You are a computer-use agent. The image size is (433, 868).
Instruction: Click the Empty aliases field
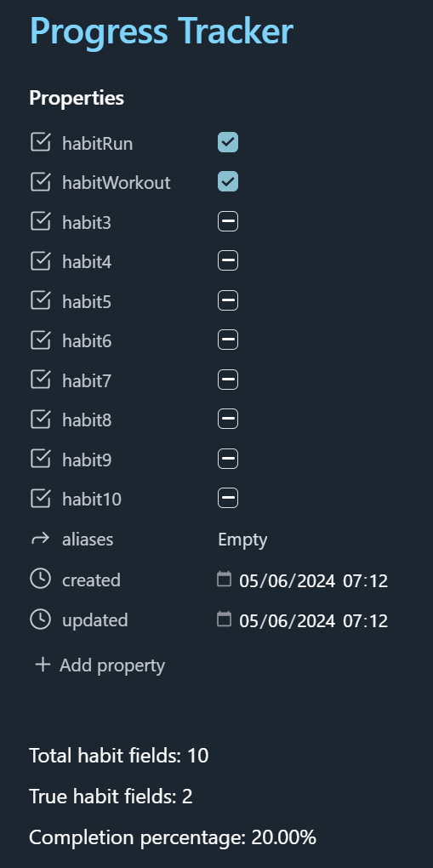pyautogui.click(x=242, y=540)
